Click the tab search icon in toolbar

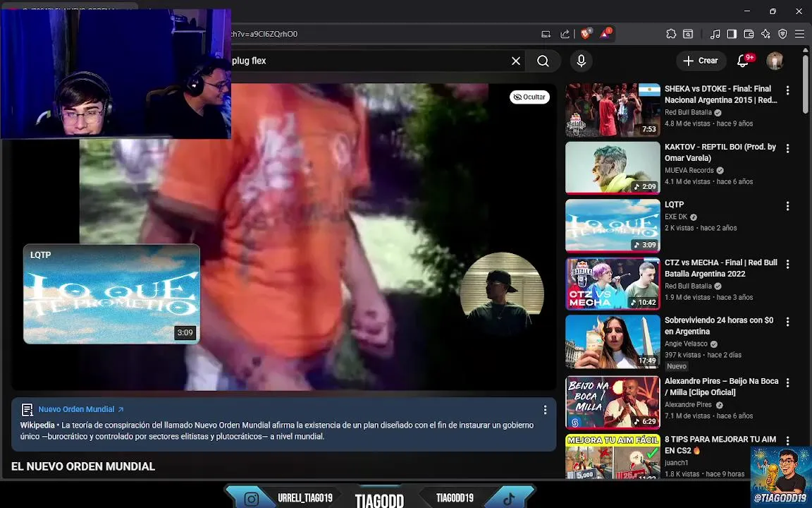coord(688,34)
